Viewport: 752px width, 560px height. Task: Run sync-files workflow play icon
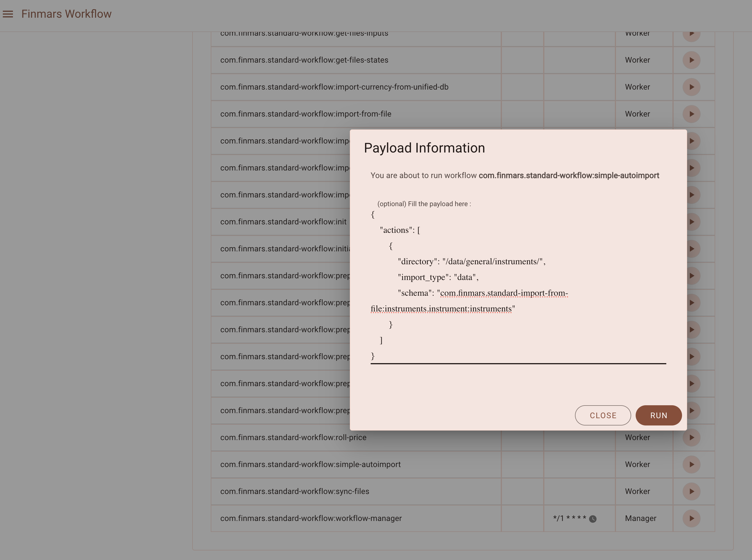(x=691, y=491)
